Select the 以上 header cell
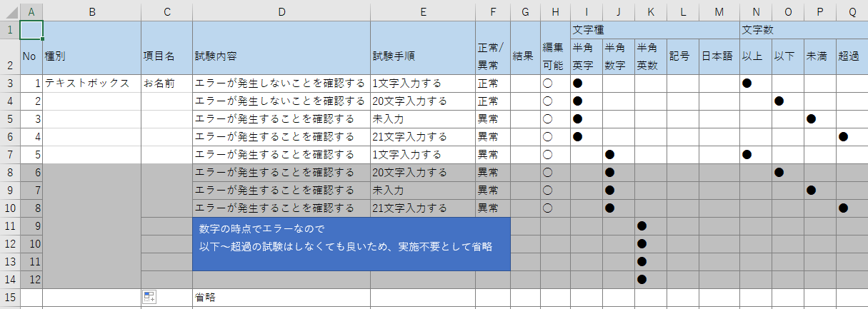 pyautogui.click(x=756, y=56)
